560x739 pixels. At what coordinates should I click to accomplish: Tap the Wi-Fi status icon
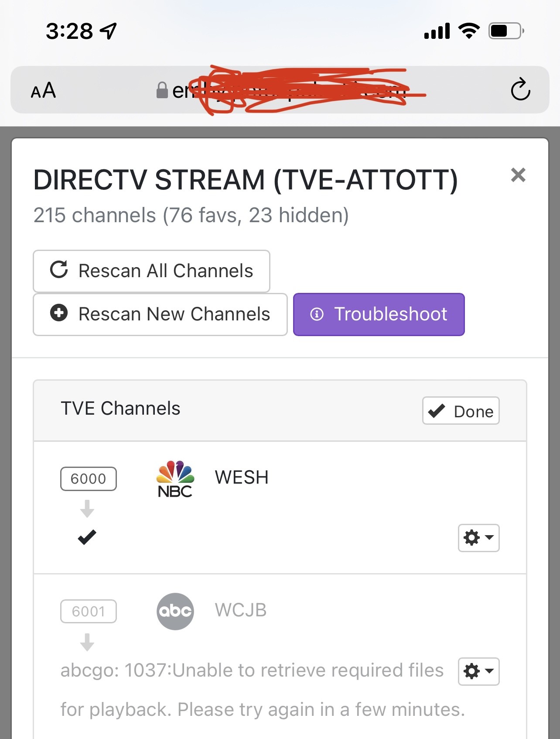click(x=469, y=31)
